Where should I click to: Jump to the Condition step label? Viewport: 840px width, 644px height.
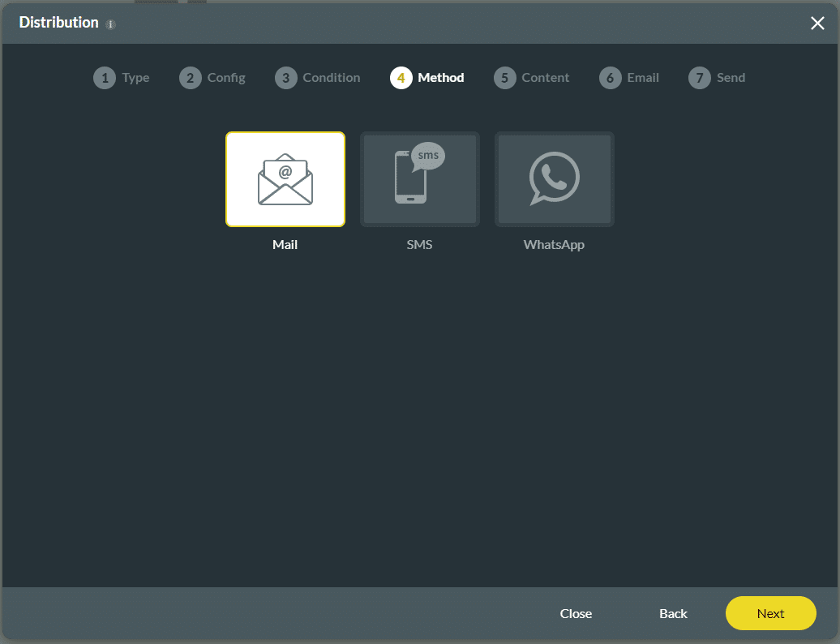(x=331, y=78)
